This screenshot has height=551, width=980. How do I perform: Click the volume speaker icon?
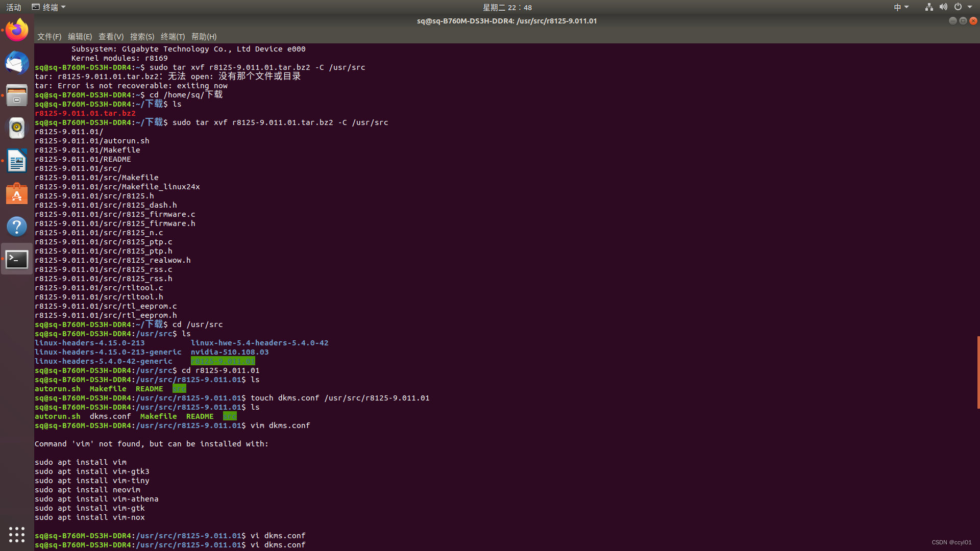pos(943,7)
